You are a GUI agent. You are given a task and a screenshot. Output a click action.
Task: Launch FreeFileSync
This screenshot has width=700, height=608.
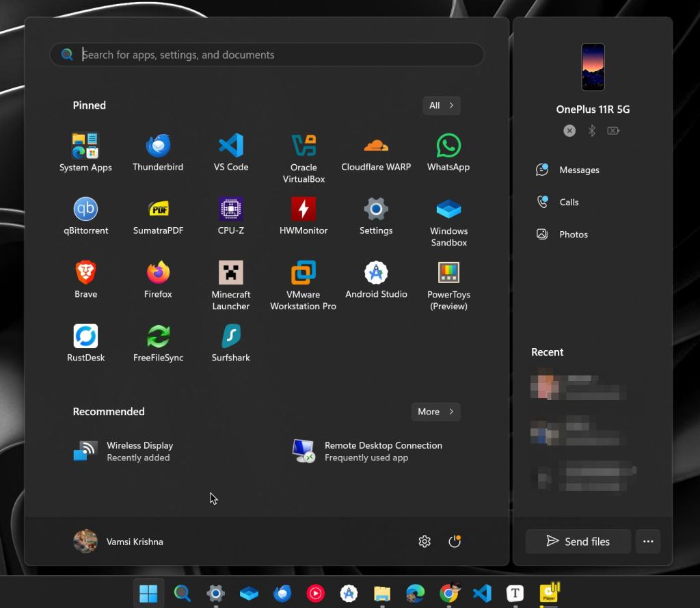pyautogui.click(x=158, y=343)
